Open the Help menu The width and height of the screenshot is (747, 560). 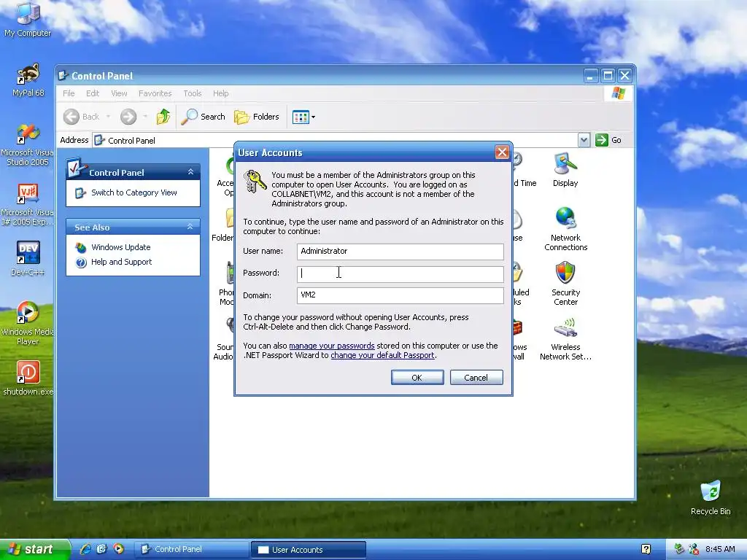tap(220, 93)
